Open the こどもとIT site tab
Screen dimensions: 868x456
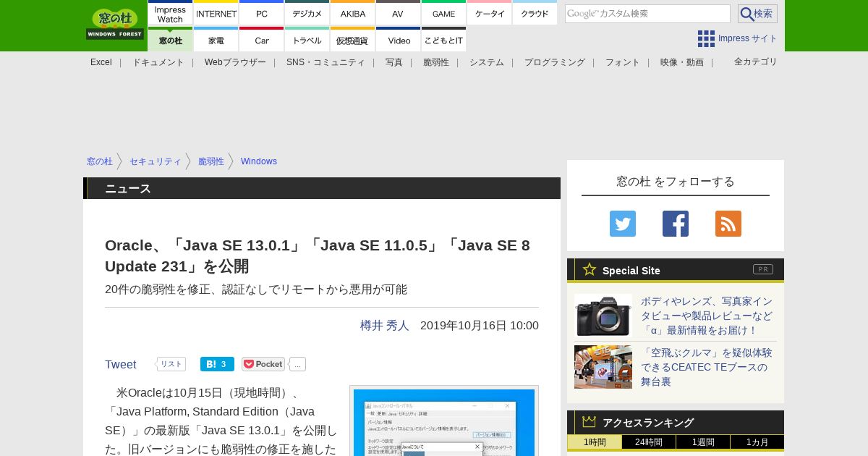click(x=443, y=40)
